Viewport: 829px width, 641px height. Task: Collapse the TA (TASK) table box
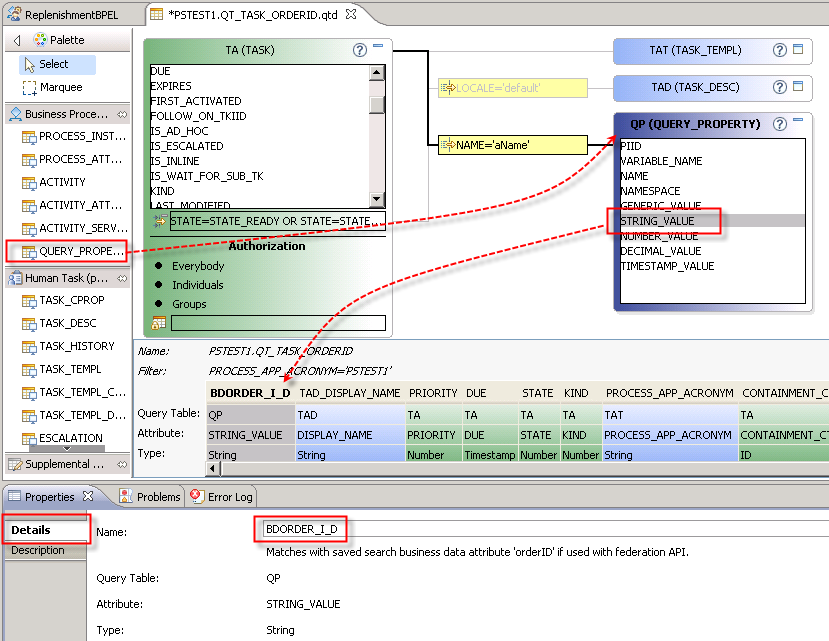[x=378, y=46]
